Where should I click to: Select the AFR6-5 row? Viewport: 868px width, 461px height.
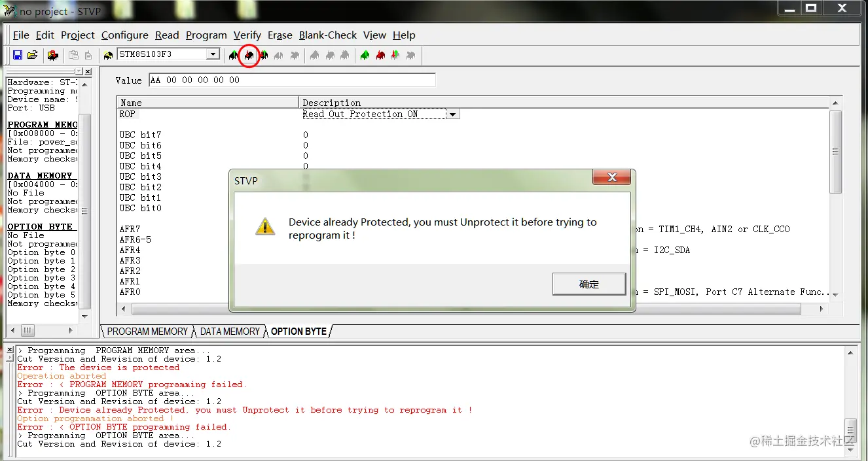point(135,239)
